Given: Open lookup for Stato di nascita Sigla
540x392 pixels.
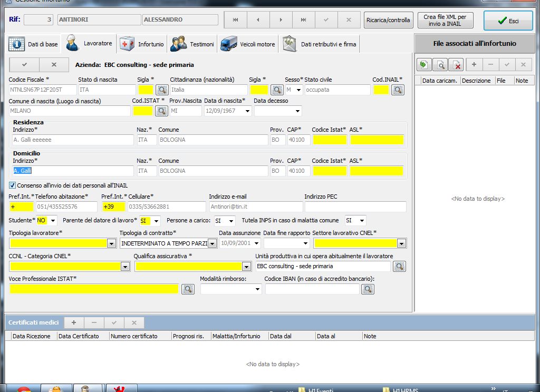Looking at the screenshot, I should click(162, 90).
